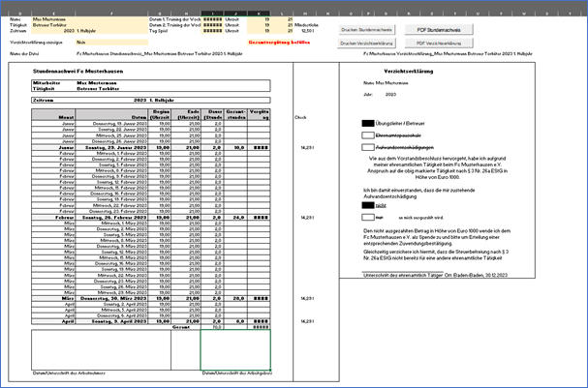Toggle the empty checkbox before 'ausgezahlt wird'

(368, 217)
